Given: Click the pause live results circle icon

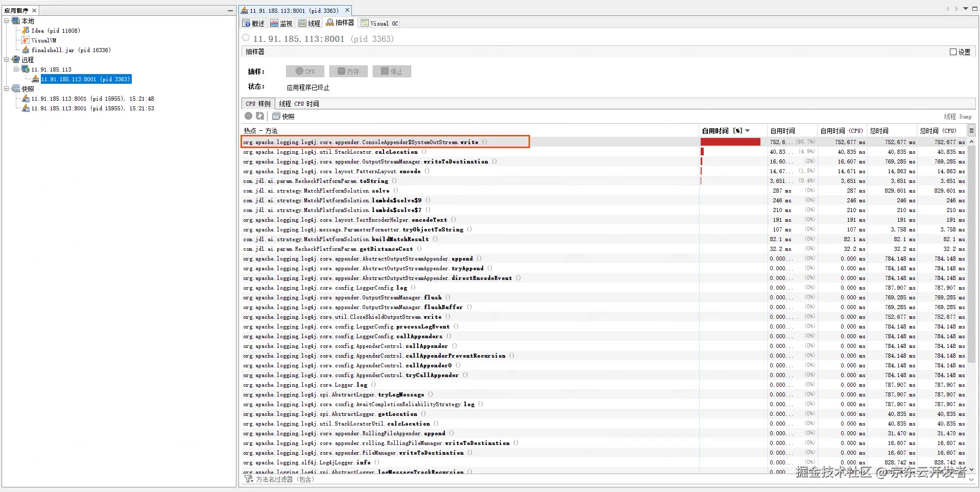Looking at the screenshot, I should point(248,116).
